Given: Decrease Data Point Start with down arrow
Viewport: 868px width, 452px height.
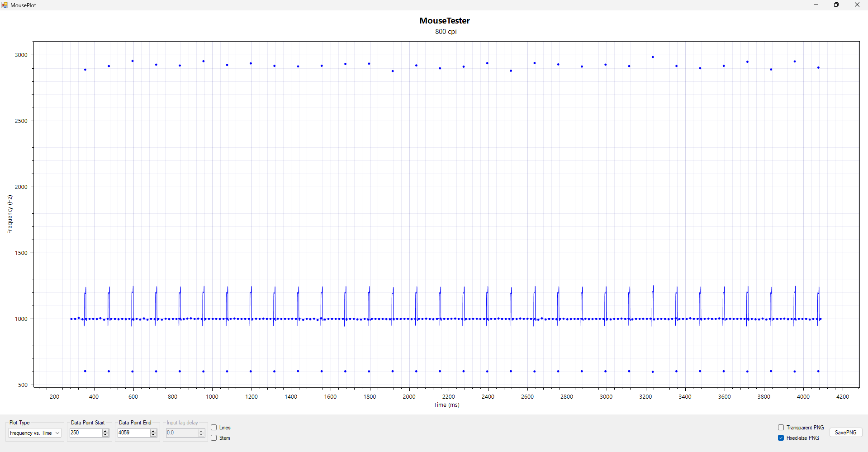Looking at the screenshot, I should (105, 435).
